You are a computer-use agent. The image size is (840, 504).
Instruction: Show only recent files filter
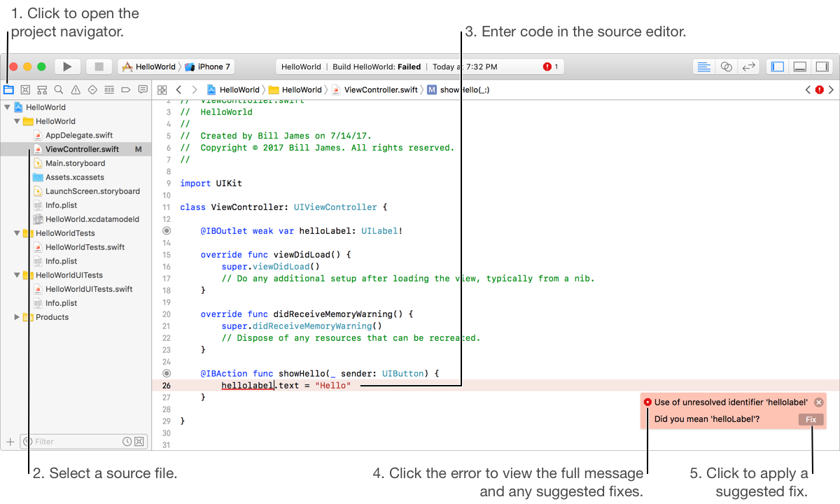[x=127, y=442]
